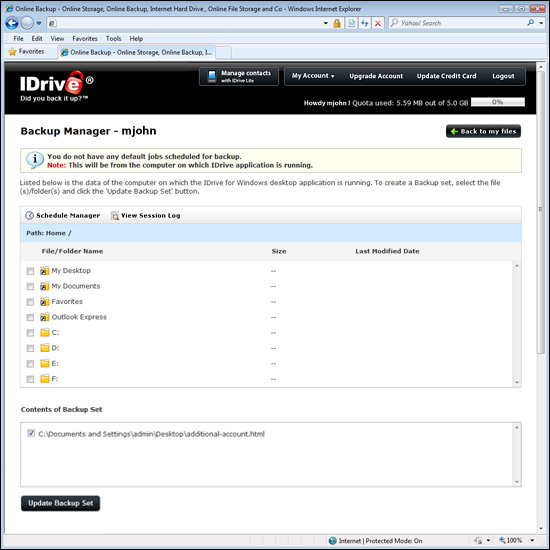Image resolution: width=550 pixels, height=550 pixels.
Task: Click the page vertical scrollbar thumb
Action: pos(541,212)
